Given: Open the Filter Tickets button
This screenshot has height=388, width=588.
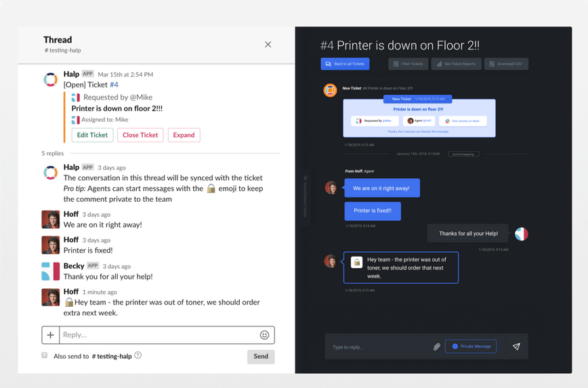Looking at the screenshot, I should pos(408,64).
